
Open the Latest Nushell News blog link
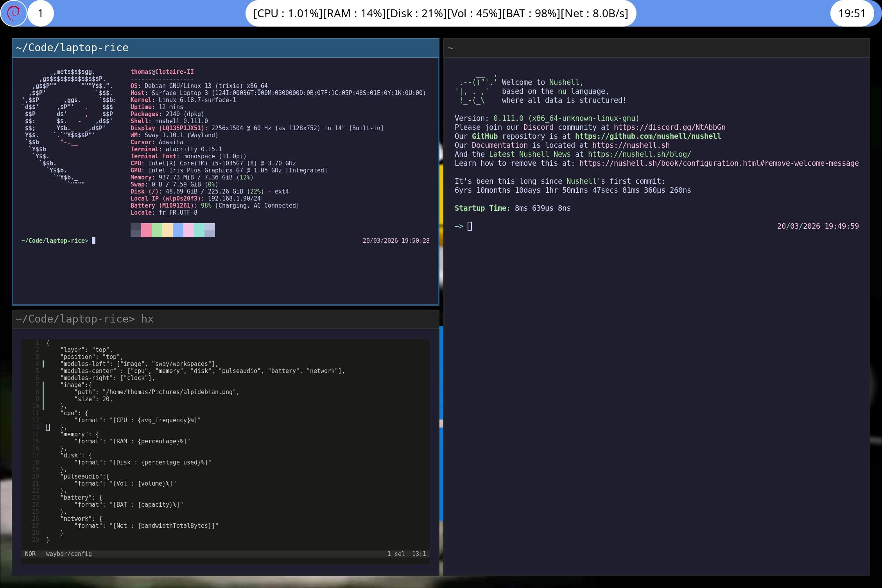(x=640, y=154)
